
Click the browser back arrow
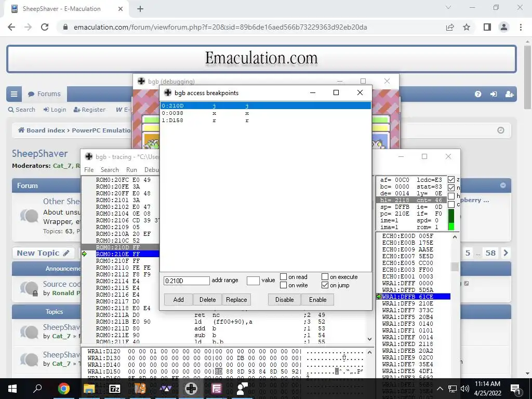point(11,27)
